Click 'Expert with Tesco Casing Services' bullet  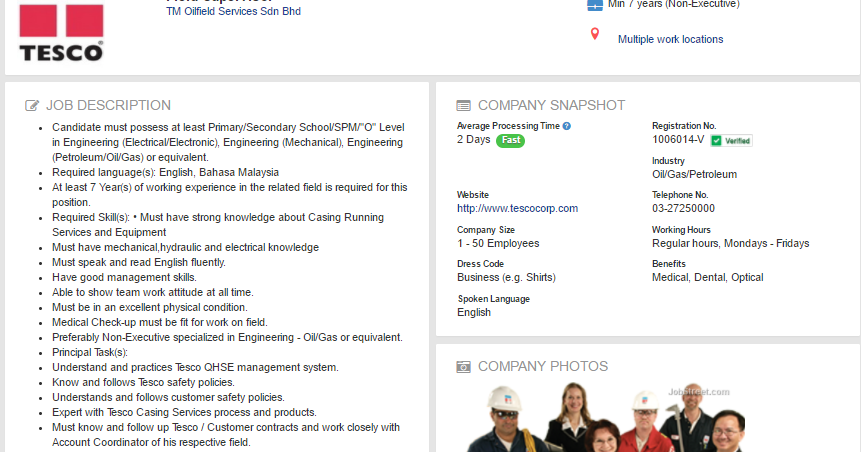point(184,412)
